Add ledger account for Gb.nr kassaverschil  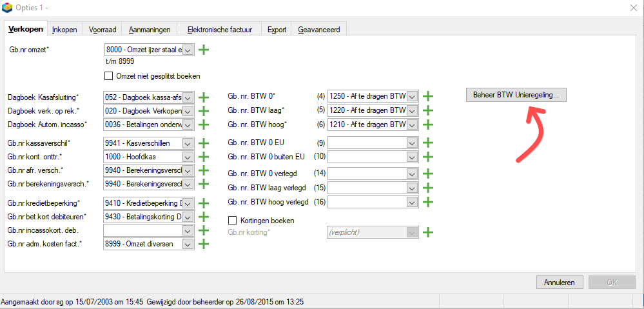pos(204,143)
